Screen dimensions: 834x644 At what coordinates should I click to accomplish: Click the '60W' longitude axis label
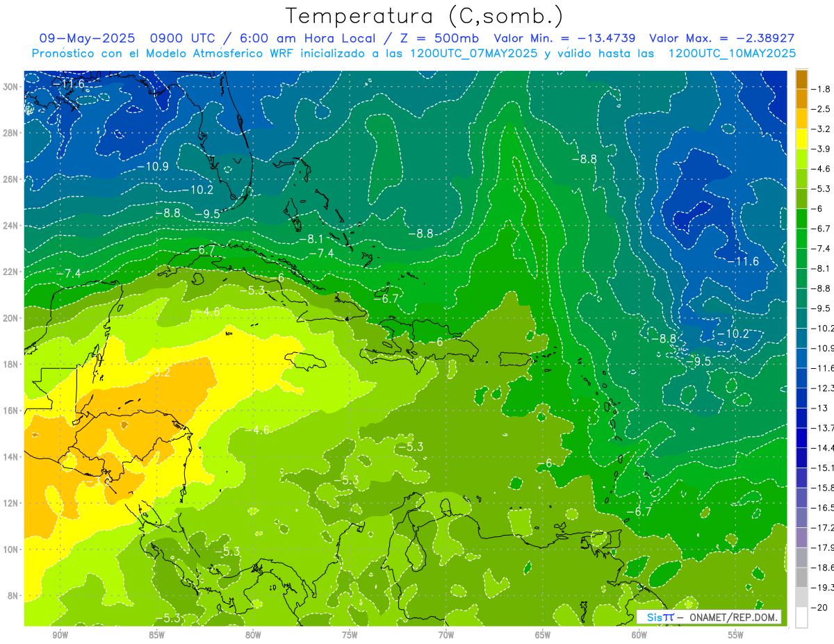(x=639, y=635)
